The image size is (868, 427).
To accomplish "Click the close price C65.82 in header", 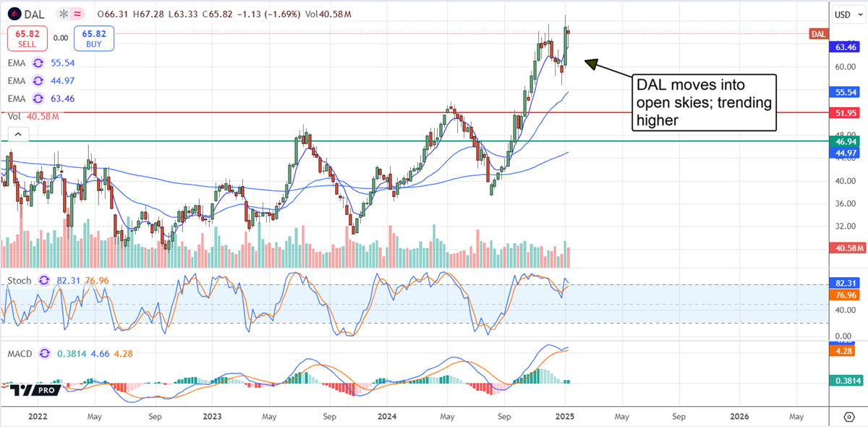I will (219, 13).
